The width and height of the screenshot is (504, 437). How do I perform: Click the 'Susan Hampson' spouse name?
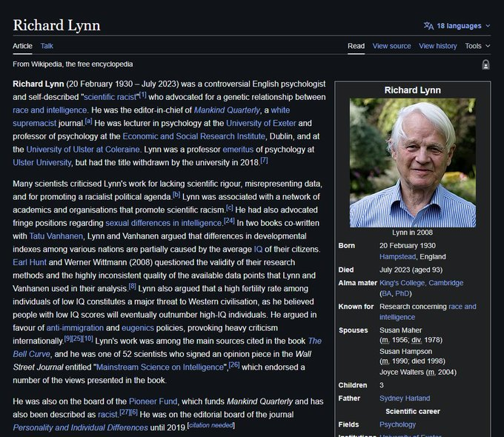click(x=406, y=352)
